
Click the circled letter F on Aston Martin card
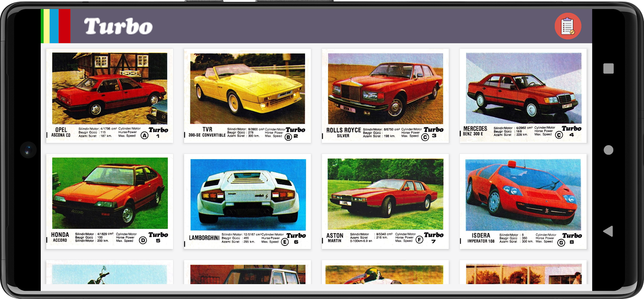(419, 240)
